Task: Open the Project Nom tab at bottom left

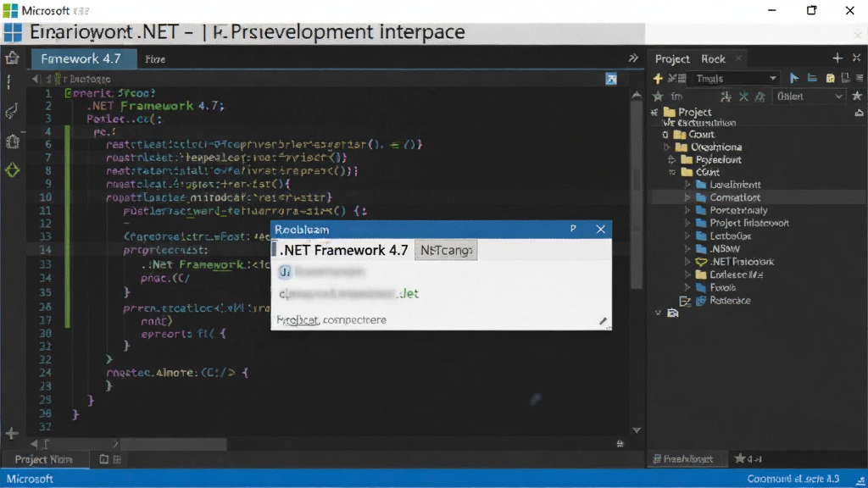Action: pyautogui.click(x=44, y=459)
